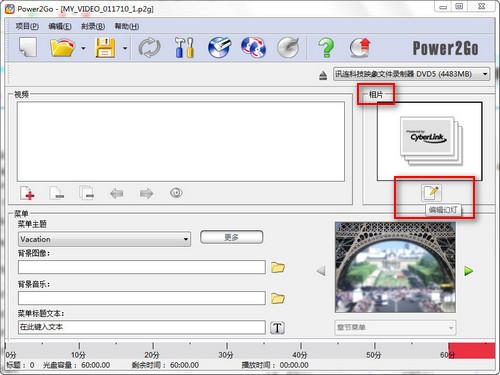Image resolution: width=500 pixels, height=375 pixels.
Task: Click the 播放时间 00:00.00 status text
Action: 275,365
